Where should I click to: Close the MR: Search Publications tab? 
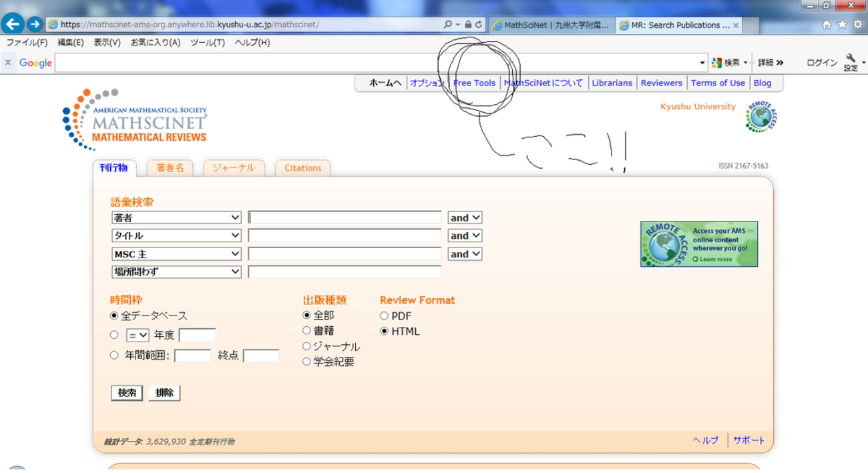736,25
